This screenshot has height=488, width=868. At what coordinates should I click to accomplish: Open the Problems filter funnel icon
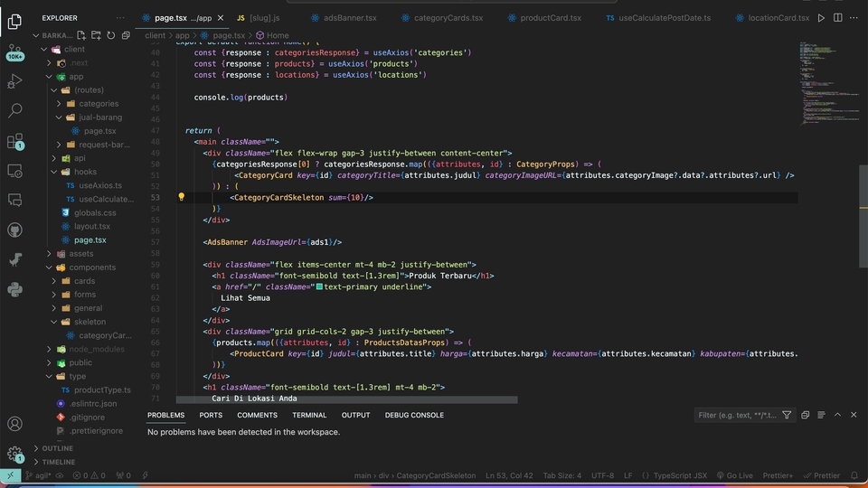[787, 415]
